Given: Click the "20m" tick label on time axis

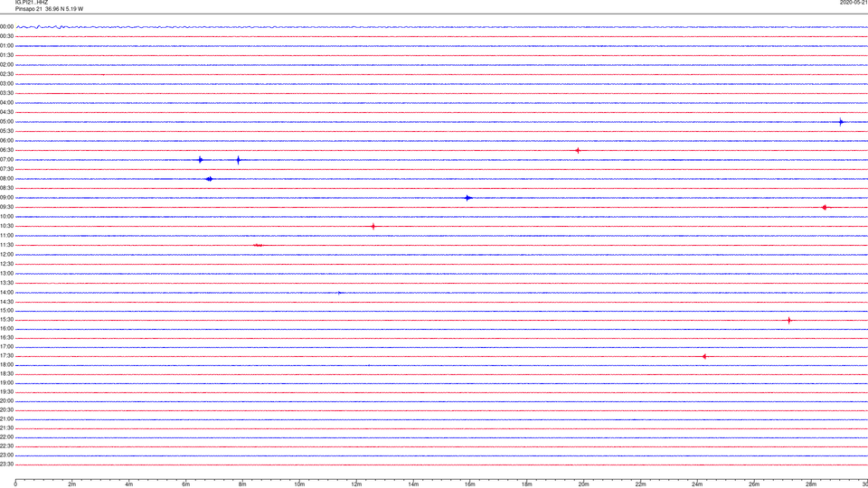Looking at the screenshot, I should tap(583, 484).
